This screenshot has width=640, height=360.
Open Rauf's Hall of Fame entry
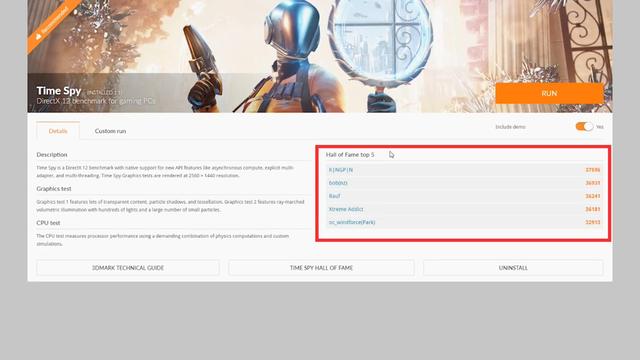click(334, 196)
